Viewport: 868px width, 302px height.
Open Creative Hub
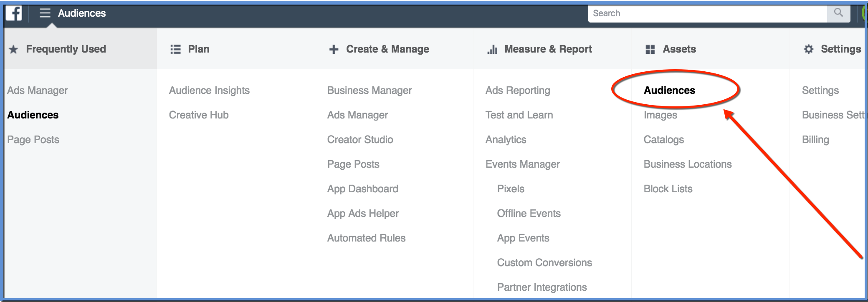[199, 115]
